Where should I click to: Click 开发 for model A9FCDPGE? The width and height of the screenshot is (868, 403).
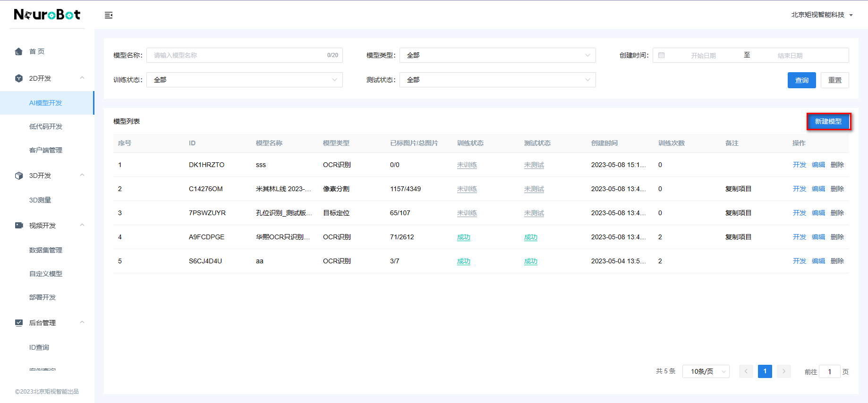pos(800,237)
